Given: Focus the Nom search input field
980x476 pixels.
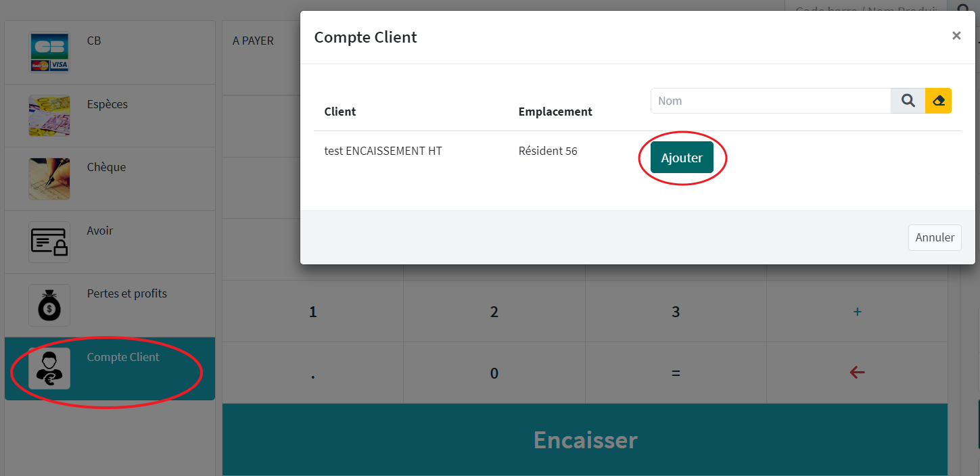Looking at the screenshot, I should click(x=770, y=101).
